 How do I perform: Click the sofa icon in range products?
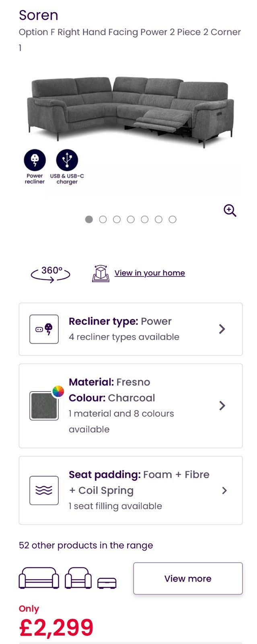39,578
